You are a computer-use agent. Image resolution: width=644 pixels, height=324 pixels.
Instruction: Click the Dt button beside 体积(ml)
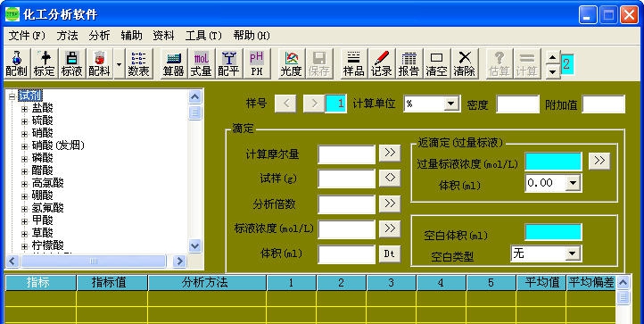(x=390, y=254)
